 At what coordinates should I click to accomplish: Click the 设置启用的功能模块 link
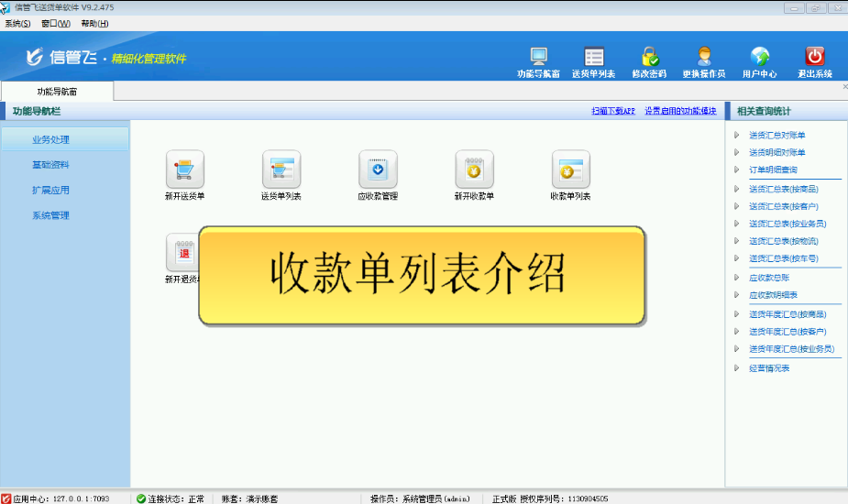(680, 111)
